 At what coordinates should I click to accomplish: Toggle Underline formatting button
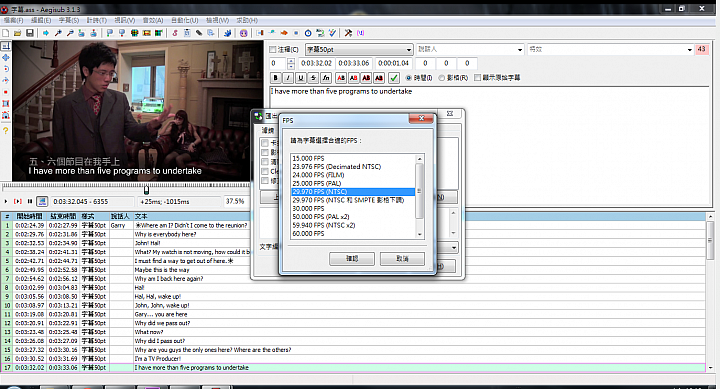(x=301, y=78)
